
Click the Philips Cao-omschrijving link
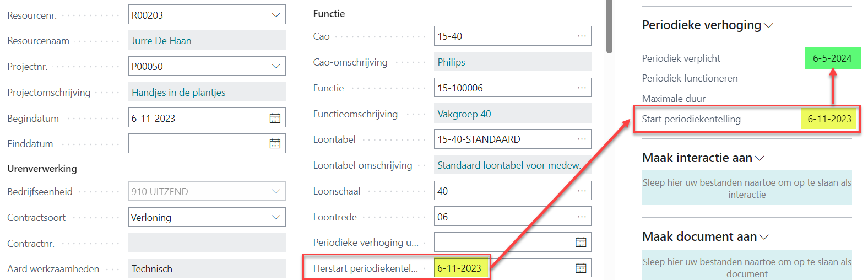coord(451,62)
